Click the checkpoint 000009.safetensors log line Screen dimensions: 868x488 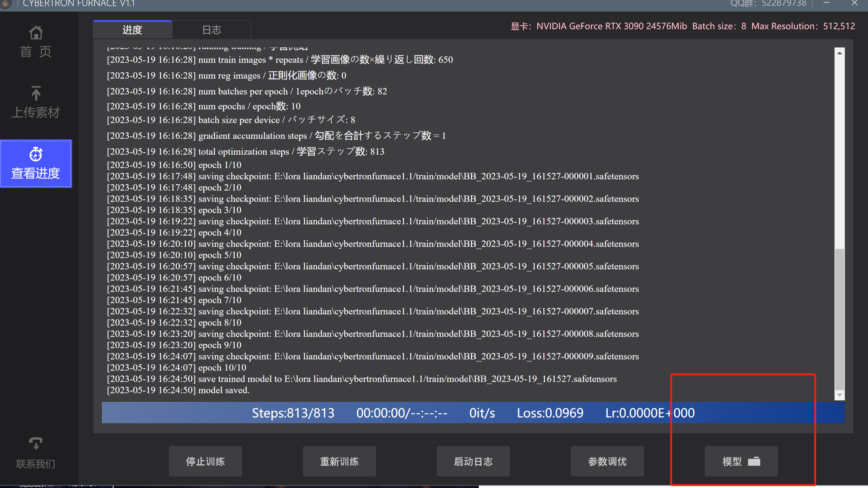tap(373, 356)
